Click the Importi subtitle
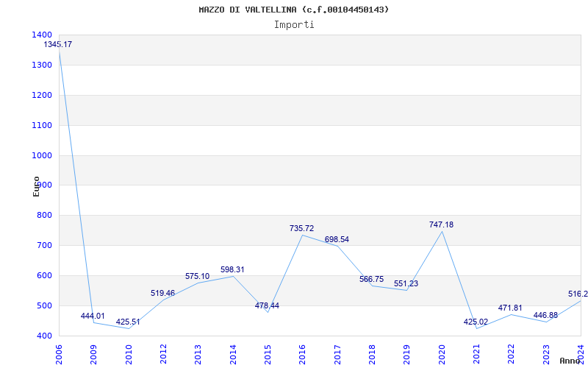Image resolution: width=588 pixels, height=368 pixels. [294, 25]
